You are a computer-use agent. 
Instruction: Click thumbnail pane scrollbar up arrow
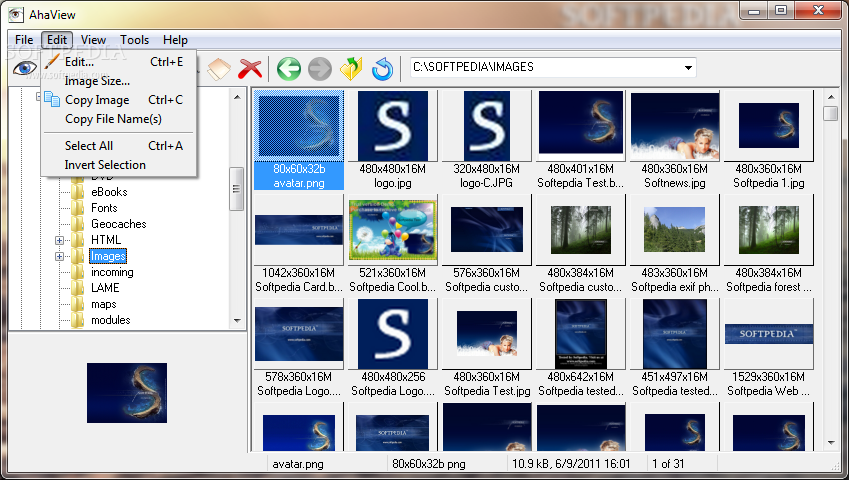click(x=831, y=97)
